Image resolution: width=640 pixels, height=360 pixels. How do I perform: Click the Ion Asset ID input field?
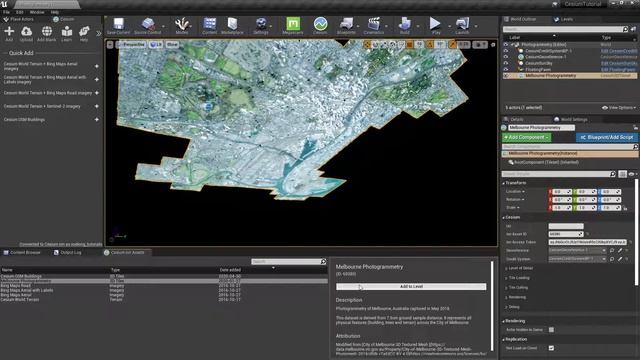click(x=566, y=234)
